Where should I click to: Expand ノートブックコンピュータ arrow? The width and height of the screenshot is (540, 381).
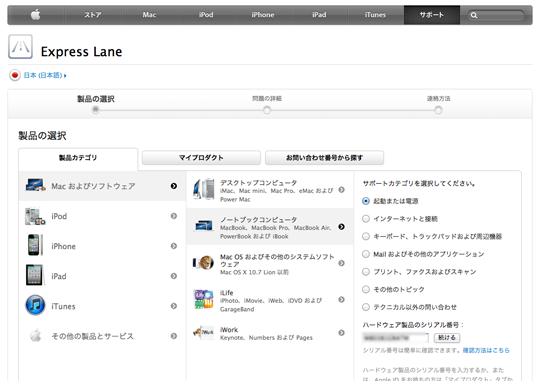tap(341, 227)
